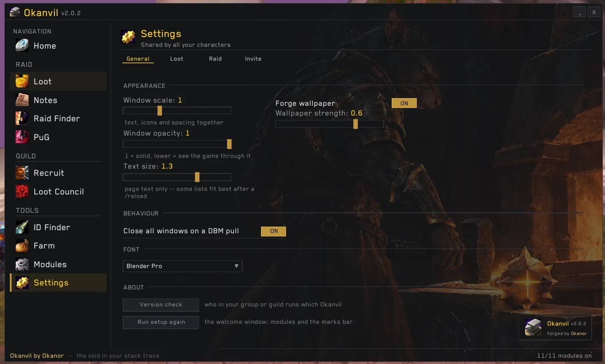
Task: Click 'Okanvil by Okanor' footer text
Action: [x=37, y=356]
